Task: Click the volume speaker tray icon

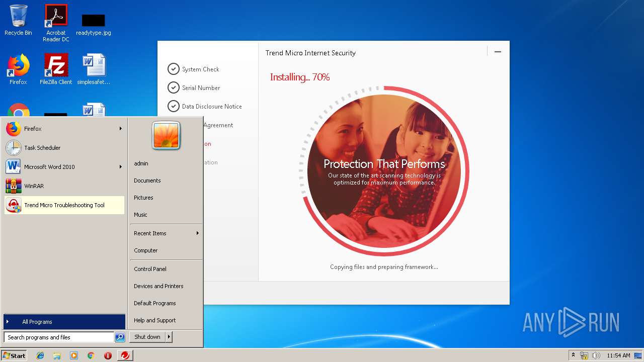Action: coord(596,355)
